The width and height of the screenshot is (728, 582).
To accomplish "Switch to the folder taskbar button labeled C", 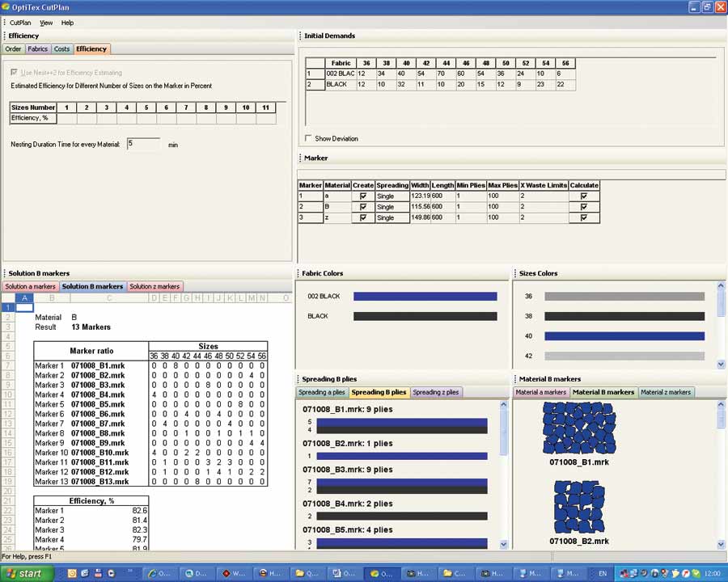I will click(455, 574).
